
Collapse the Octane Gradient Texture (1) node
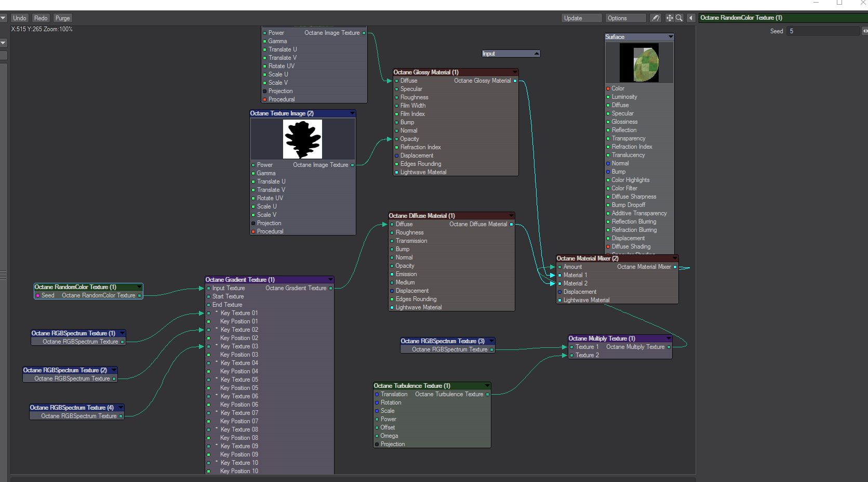click(x=330, y=280)
